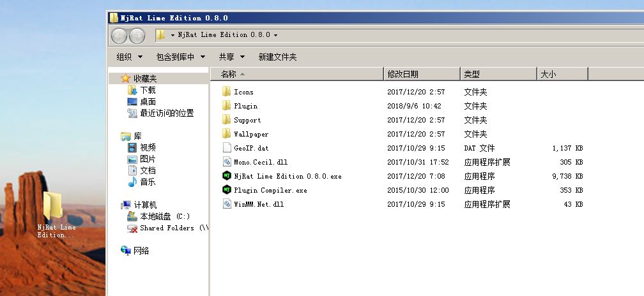Select the Plugin Compiler.exe file icon
Screen dimensions: 644x296
pos(227,190)
